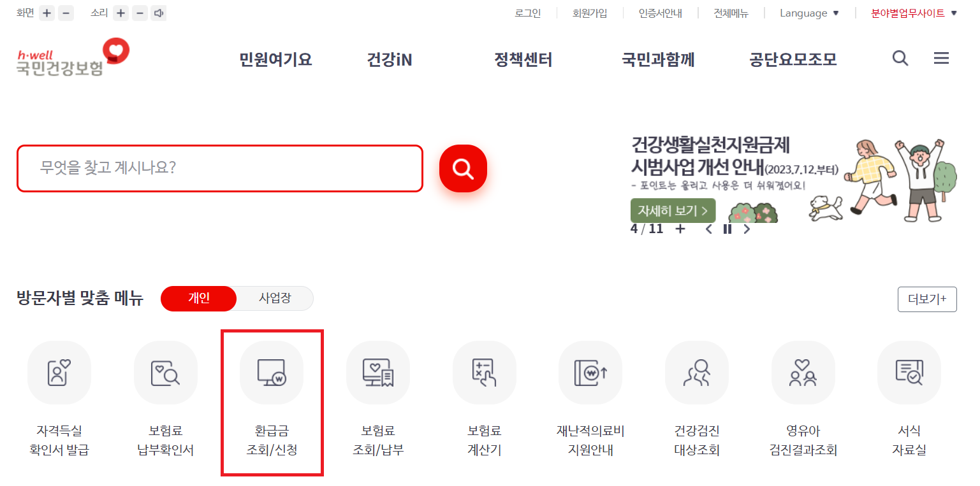980x486 pixels.
Task: Open the 민원여기요 menu
Action: click(x=274, y=59)
